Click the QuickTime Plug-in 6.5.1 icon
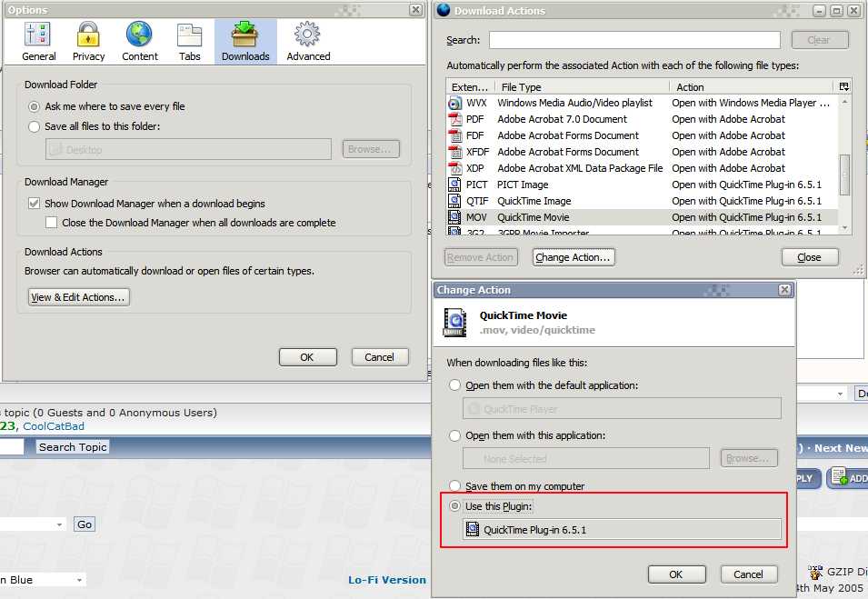Viewport: 868px width, 599px height. click(473, 530)
